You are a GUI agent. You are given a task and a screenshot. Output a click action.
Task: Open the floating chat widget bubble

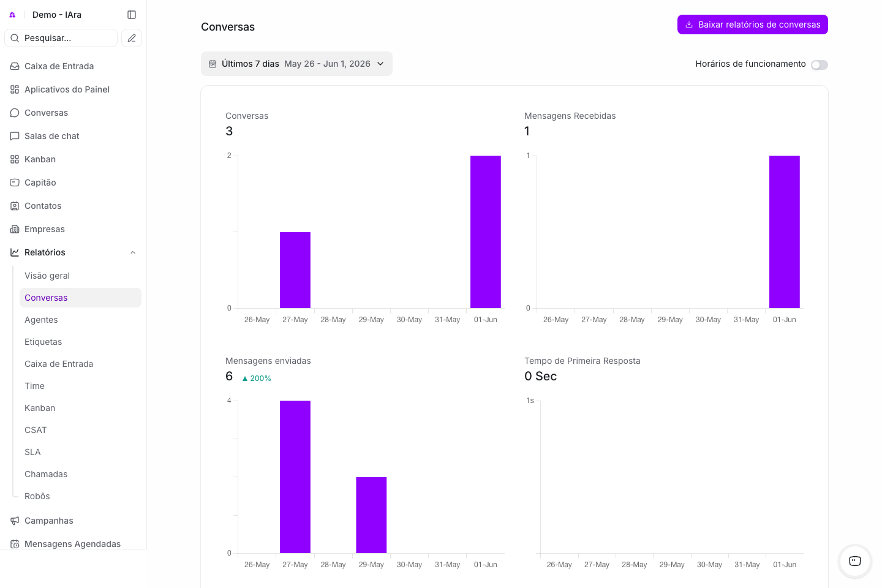(855, 561)
